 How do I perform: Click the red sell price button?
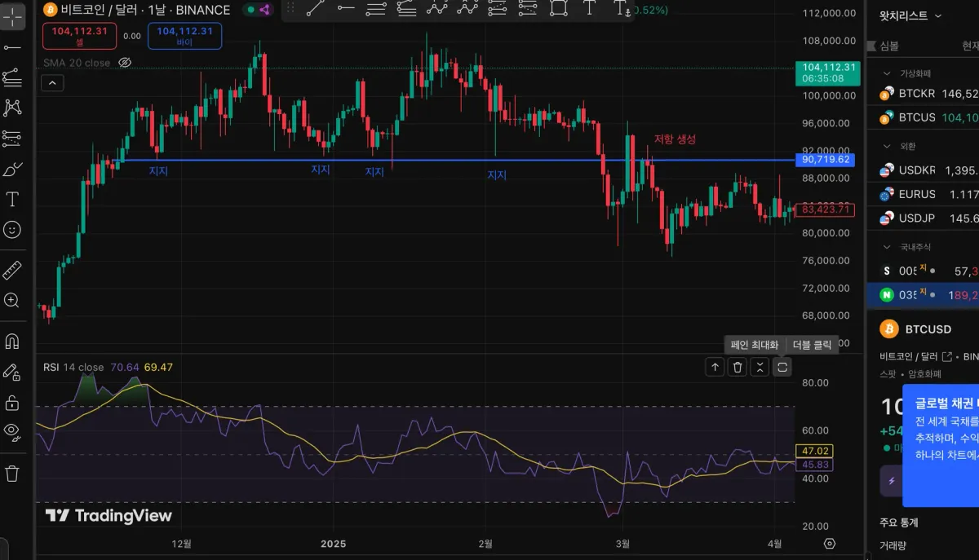(80, 36)
